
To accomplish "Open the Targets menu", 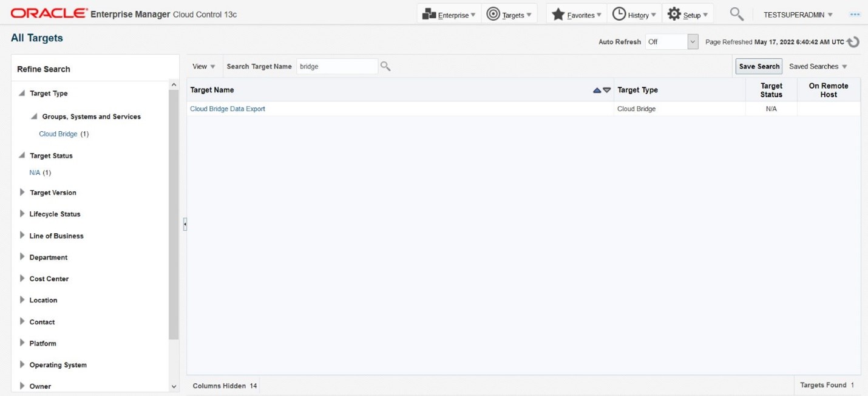I will coord(509,15).
